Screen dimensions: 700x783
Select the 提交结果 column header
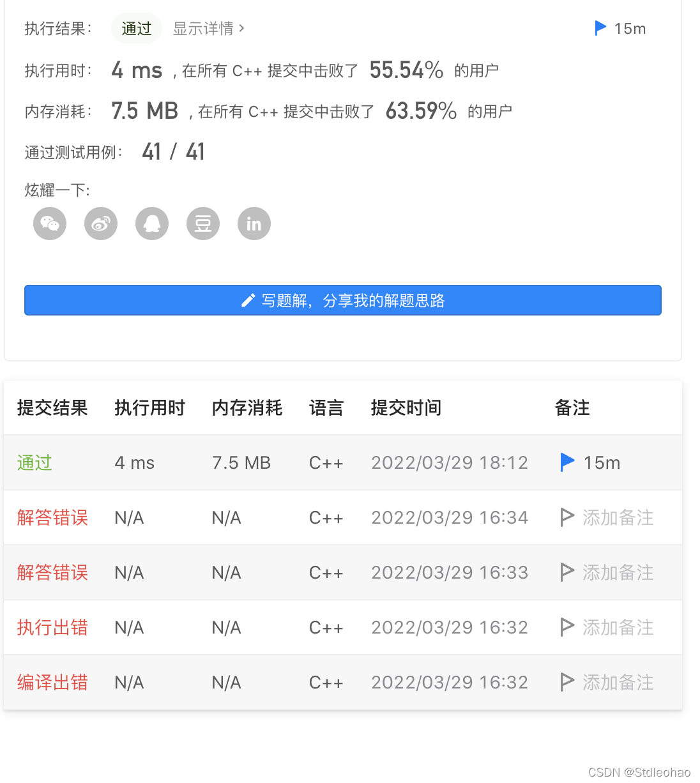(52, 407)
